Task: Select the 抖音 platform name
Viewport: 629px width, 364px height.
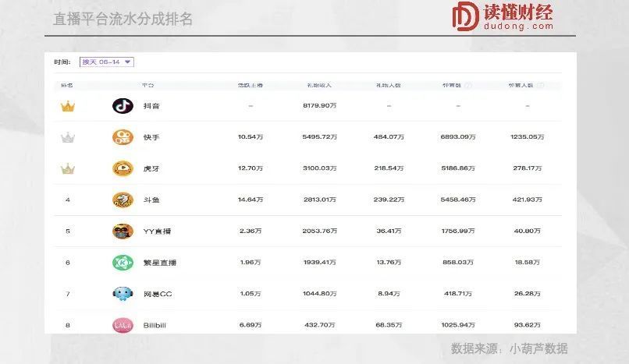Action: pos(151,106)
